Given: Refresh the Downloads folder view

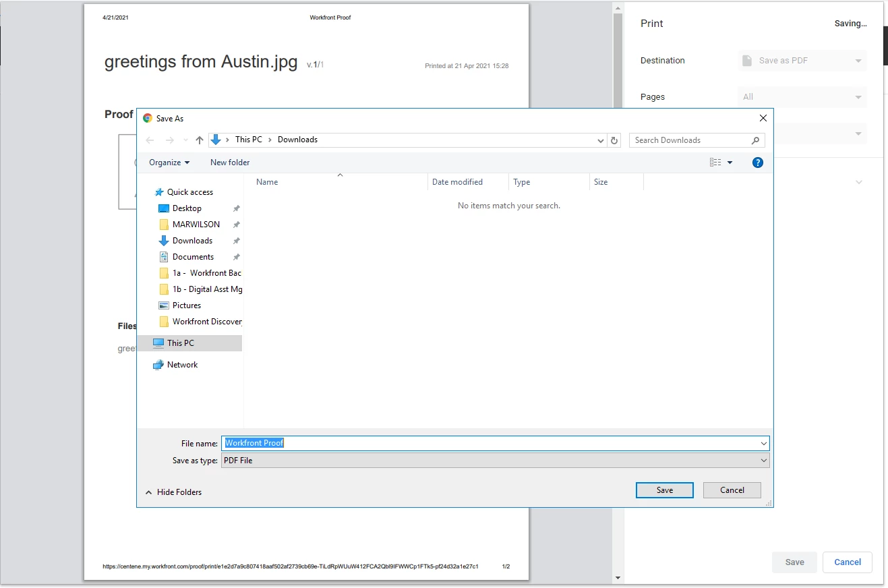Looking at the screenshot, I should click(614, 140).
